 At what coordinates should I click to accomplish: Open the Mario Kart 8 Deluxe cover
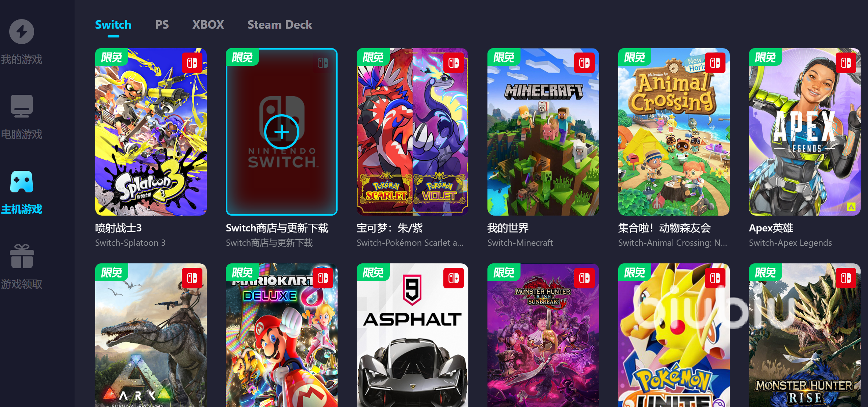click(x=282, y=335)
